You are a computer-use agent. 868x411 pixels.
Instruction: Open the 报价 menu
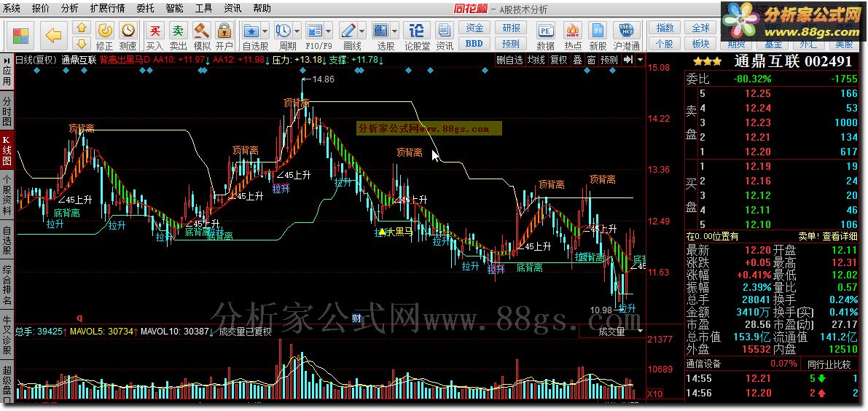click(40, 8)
